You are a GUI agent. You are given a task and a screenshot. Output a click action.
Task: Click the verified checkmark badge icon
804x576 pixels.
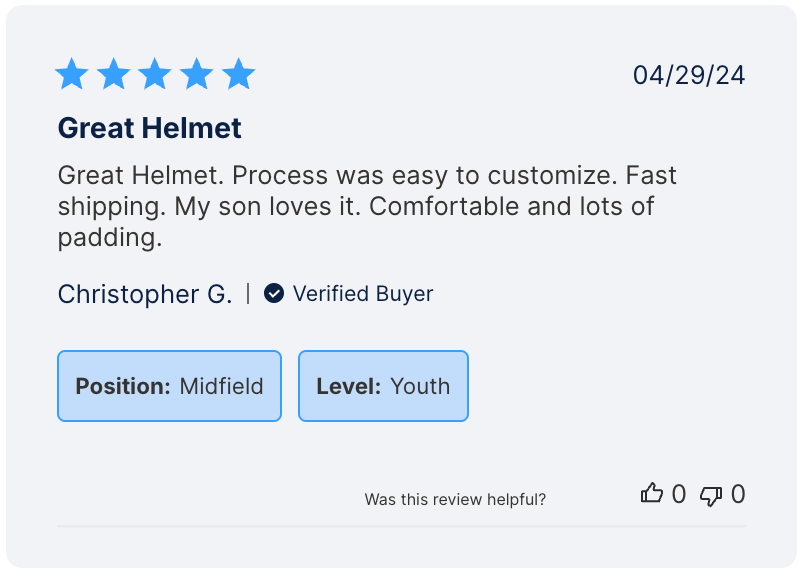pos(274,293)
